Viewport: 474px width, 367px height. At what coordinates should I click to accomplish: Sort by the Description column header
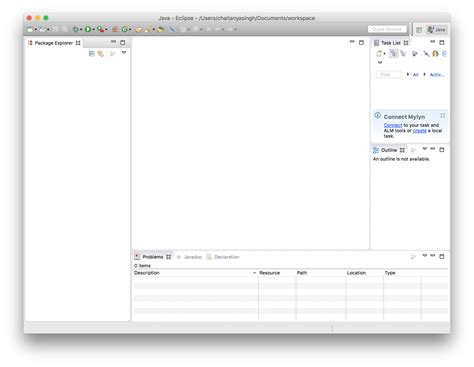click(x=195, y=273)
